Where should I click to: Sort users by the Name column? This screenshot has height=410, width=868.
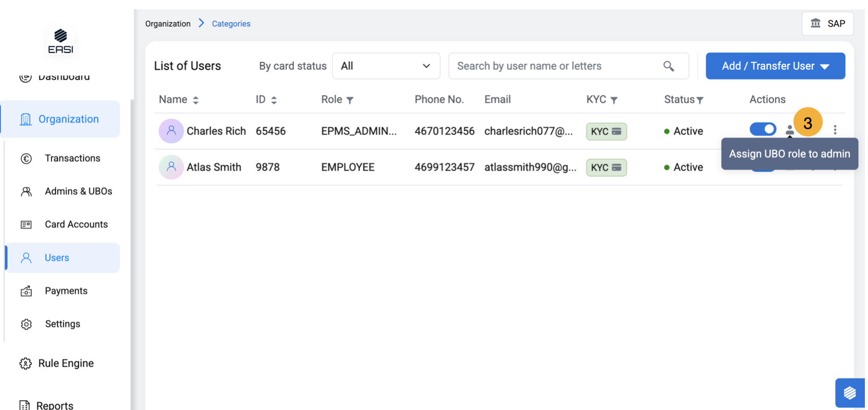196,100
